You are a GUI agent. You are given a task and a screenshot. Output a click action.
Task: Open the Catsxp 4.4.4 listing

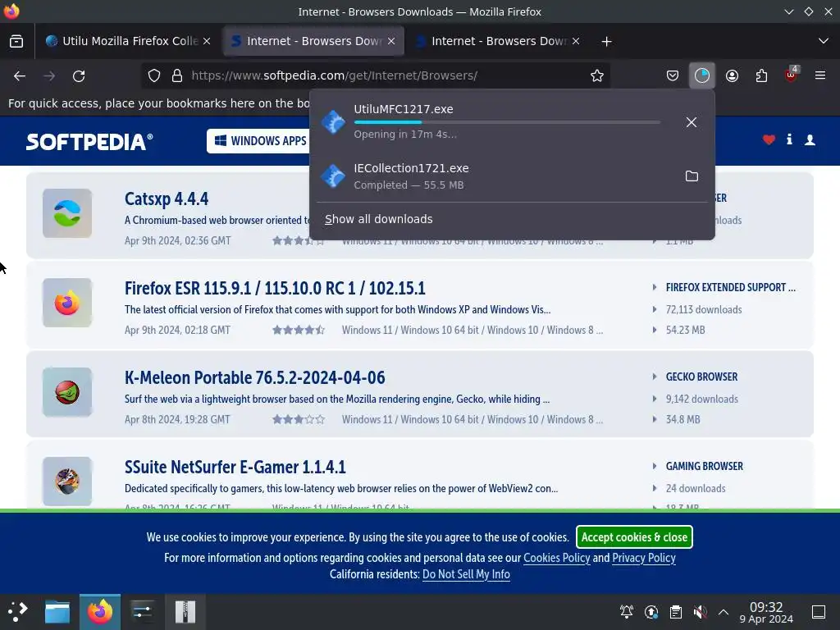point(167,199)
